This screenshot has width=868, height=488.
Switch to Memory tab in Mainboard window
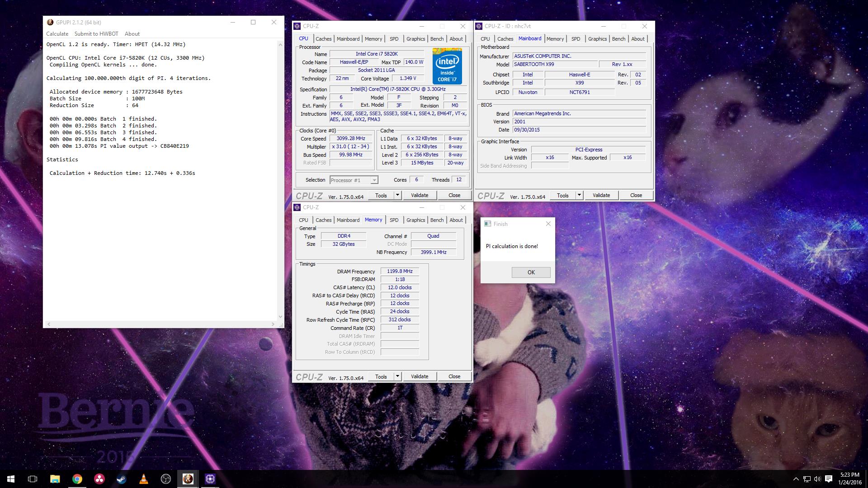[x=555, y=39]
